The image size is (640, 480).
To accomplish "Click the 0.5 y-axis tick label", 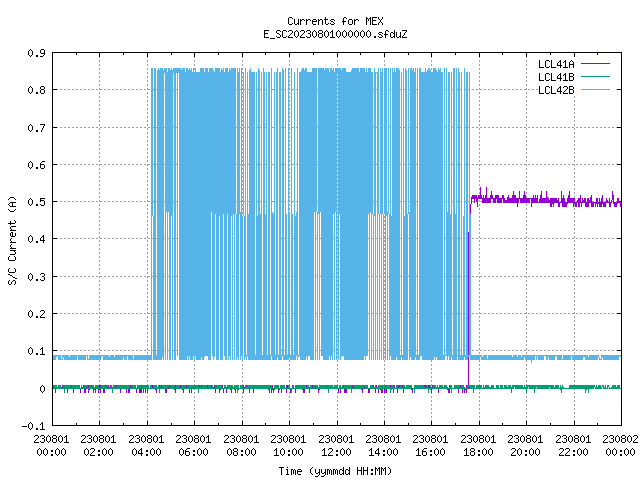I will click(36, 202).
